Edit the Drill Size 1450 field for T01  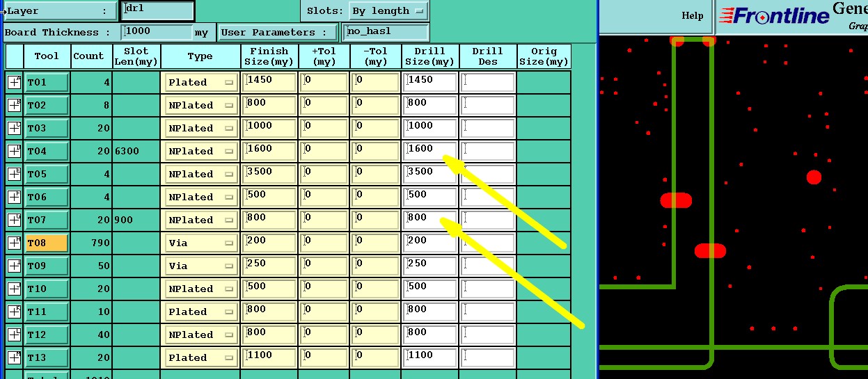pyautogui.click(x=430, y=82)
